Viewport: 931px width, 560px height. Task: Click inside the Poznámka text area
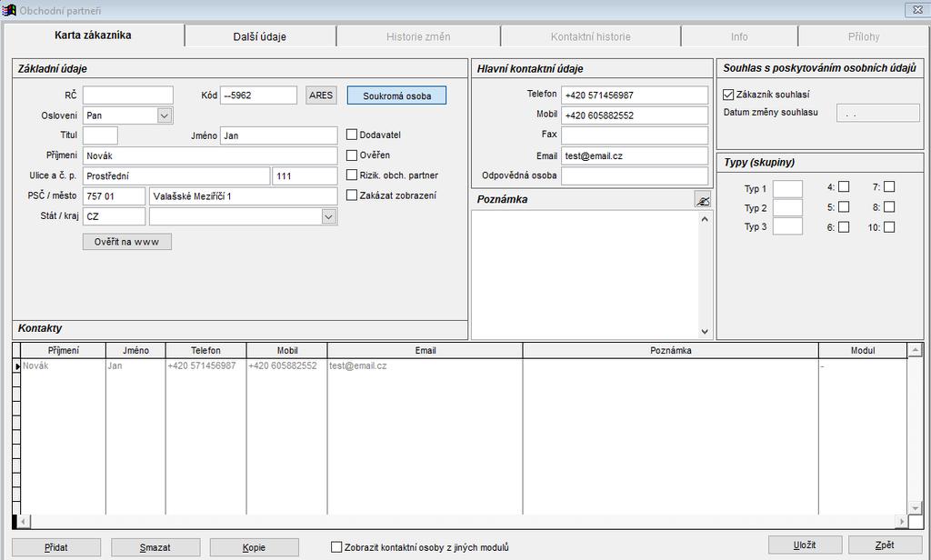coord(586,275)
